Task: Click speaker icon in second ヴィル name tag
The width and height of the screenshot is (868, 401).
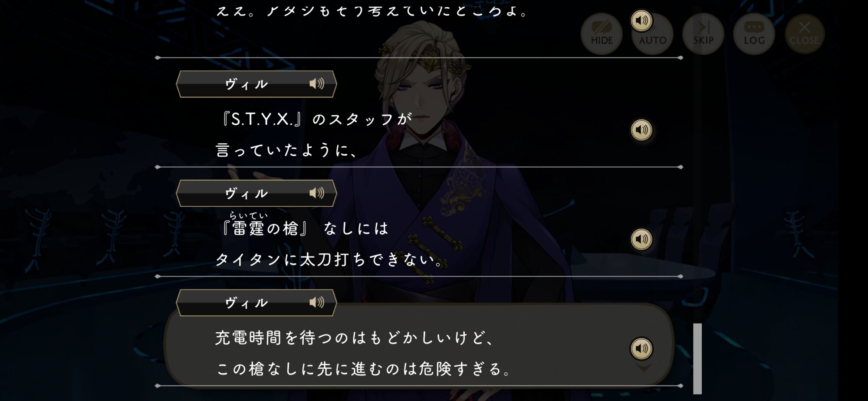Action: tap(317, 193)
